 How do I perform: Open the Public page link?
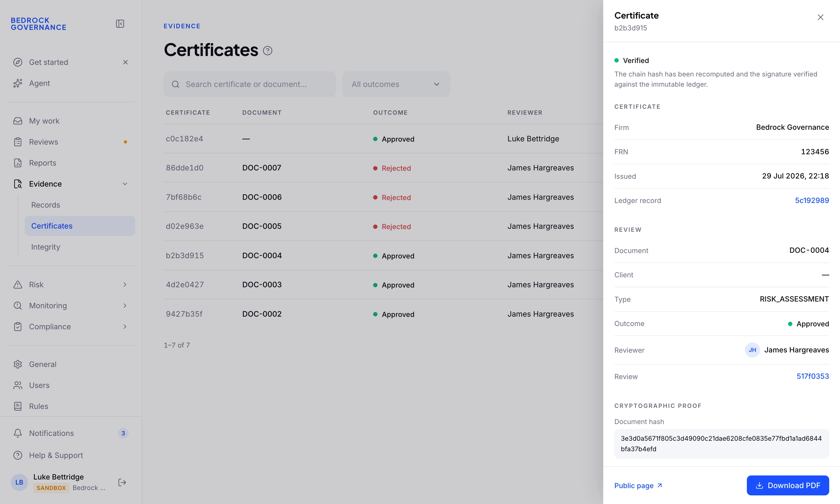point(638,486)
